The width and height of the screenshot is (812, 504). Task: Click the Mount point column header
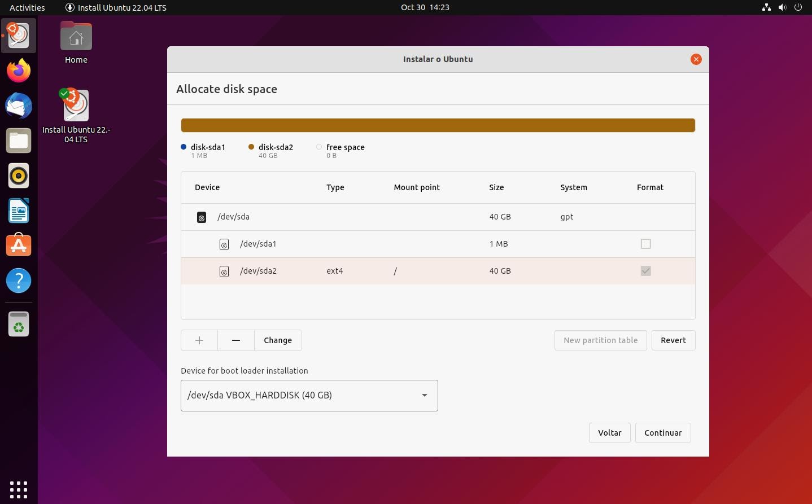[x=417, y=187]
